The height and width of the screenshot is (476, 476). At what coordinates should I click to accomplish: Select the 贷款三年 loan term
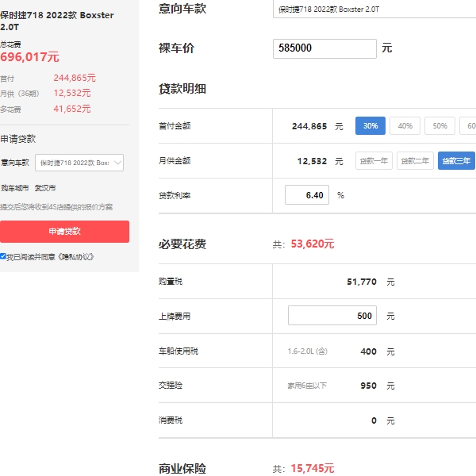pos(456,161)
